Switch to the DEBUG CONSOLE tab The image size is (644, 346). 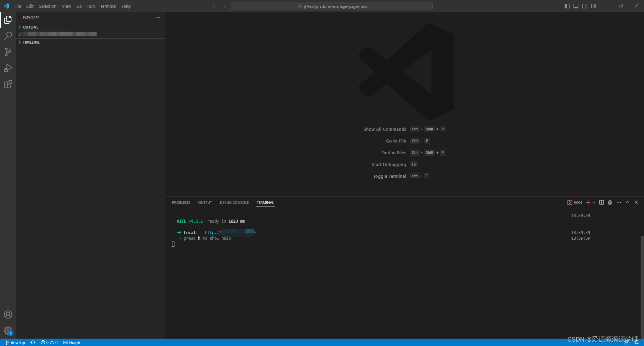(x=234, y=203)
